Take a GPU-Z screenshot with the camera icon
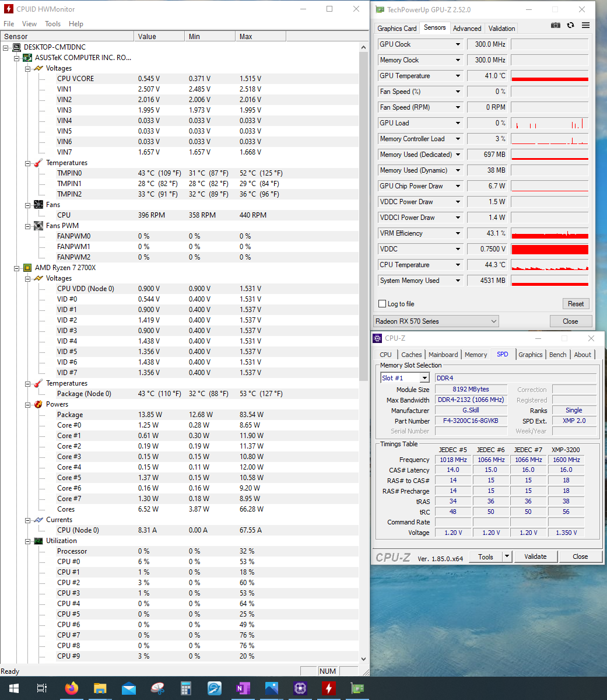 pyautogui.click(x=556, y=26)
